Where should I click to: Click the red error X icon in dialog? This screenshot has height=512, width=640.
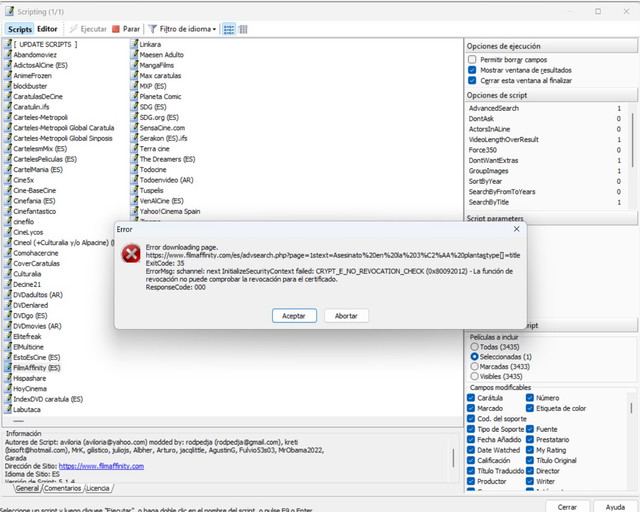click(131, 254)
